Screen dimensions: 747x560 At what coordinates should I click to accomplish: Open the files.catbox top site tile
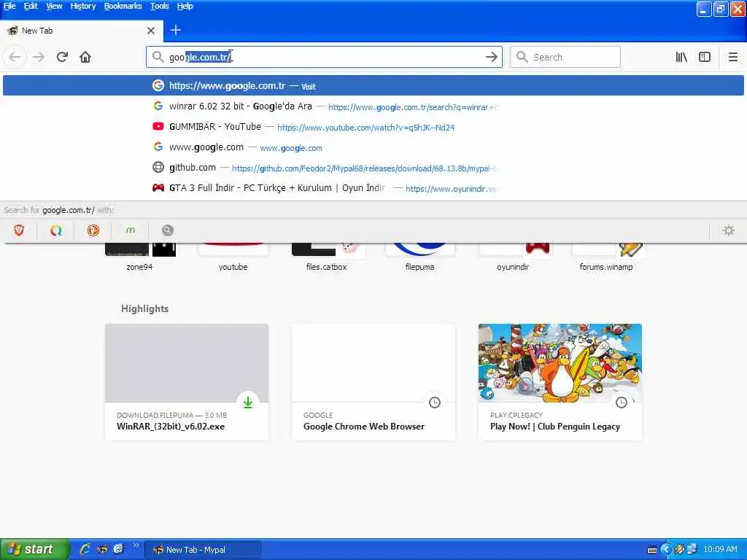(326, 257)
